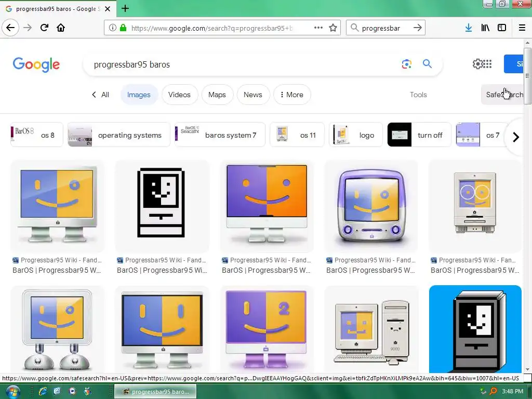Open the lamp-style iMac with dome speakers
This screenshot has height=399, width=532.
pyautogui.click(x=57, y=329)
